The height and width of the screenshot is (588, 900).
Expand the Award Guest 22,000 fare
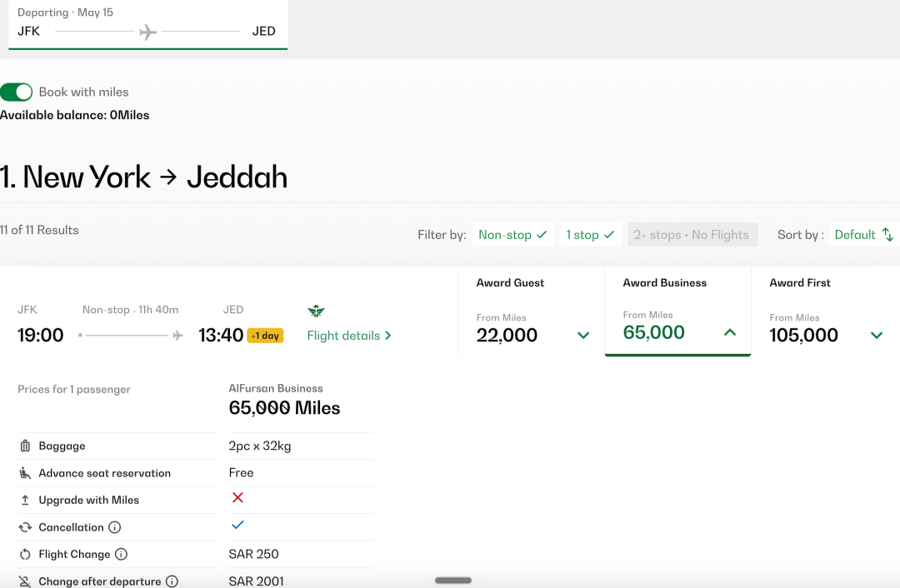[532, 311]
